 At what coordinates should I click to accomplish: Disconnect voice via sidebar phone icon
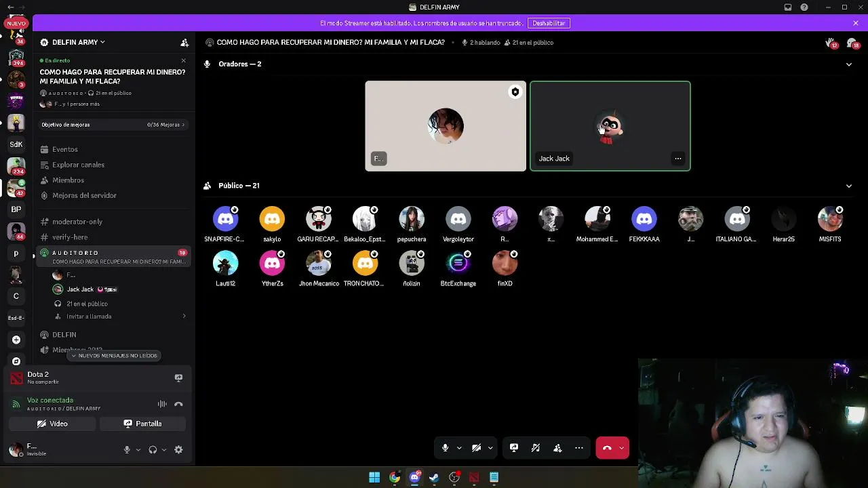(x=178, y=404)
